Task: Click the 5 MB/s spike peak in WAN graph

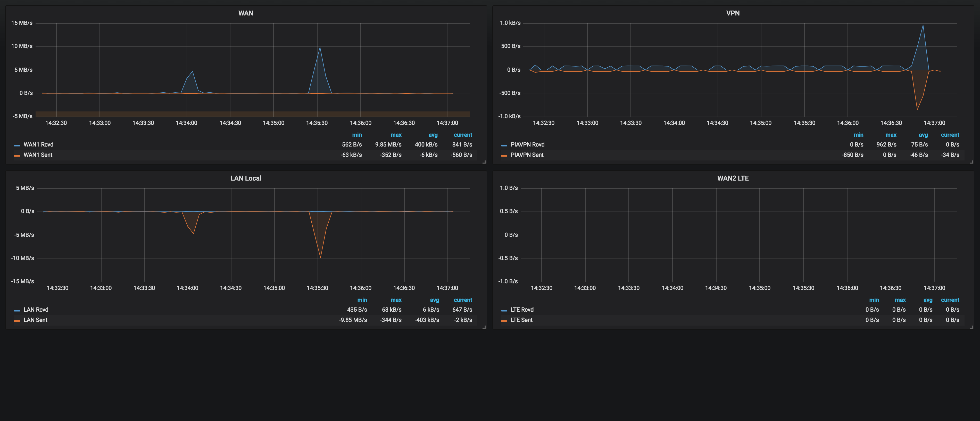Action: pyautogui.click(x=193, y=71)
